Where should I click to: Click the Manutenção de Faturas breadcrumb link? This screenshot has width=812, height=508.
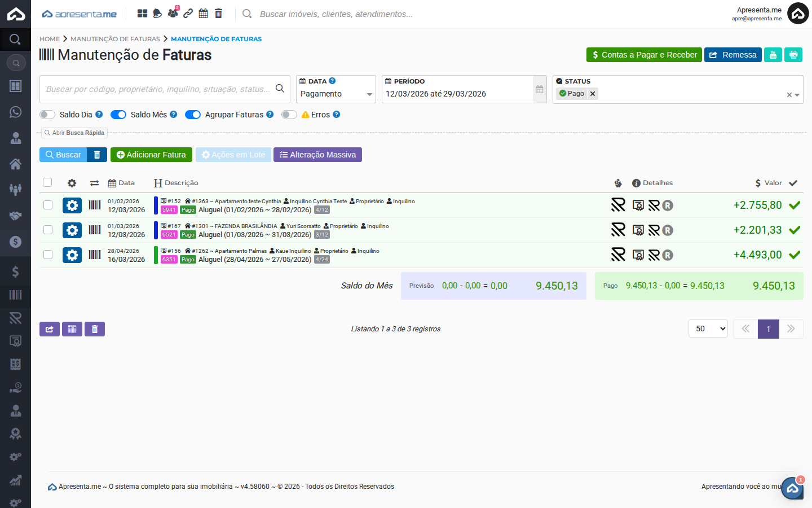coord(115,39)
